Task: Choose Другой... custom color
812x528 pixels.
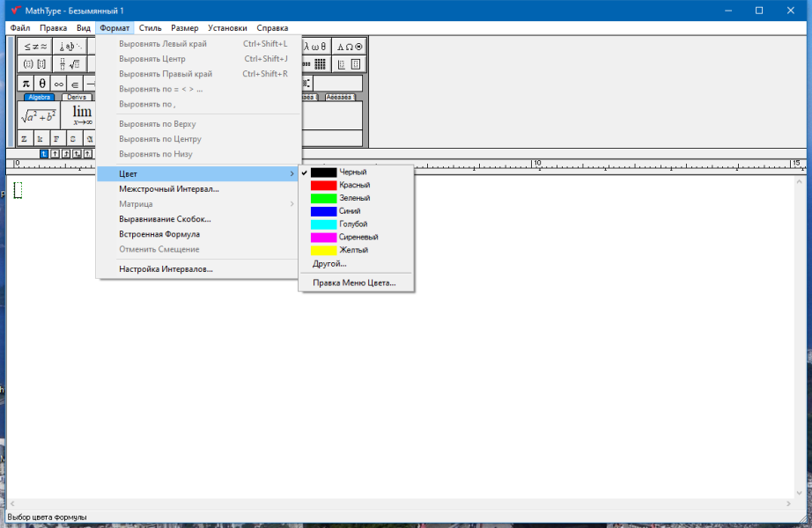Action: [357, 264]
